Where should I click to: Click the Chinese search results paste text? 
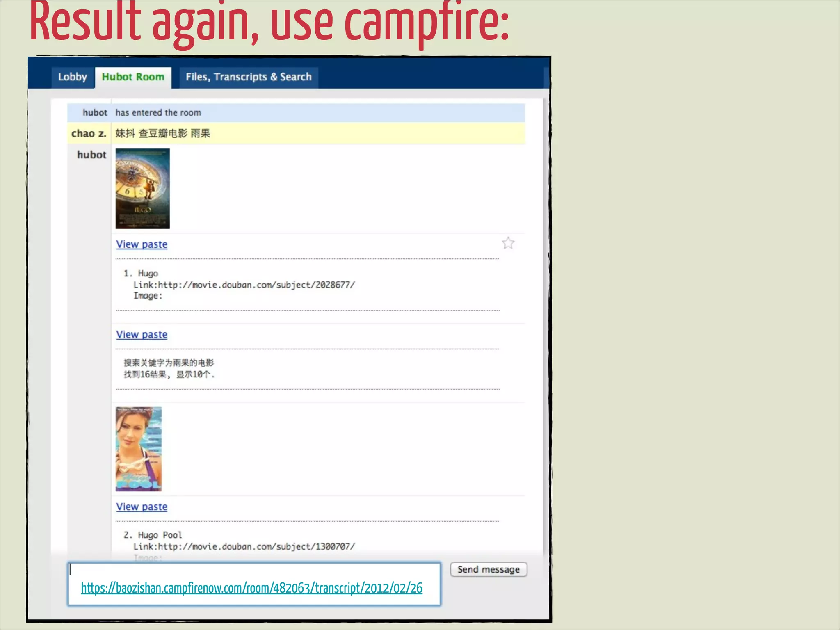(169, 369)
